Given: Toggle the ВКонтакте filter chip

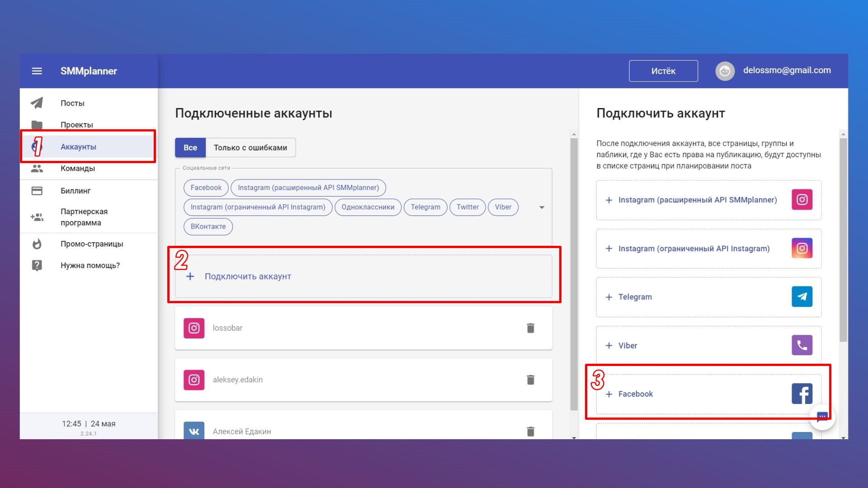Looking at the screenshot, I should [208, 226].
